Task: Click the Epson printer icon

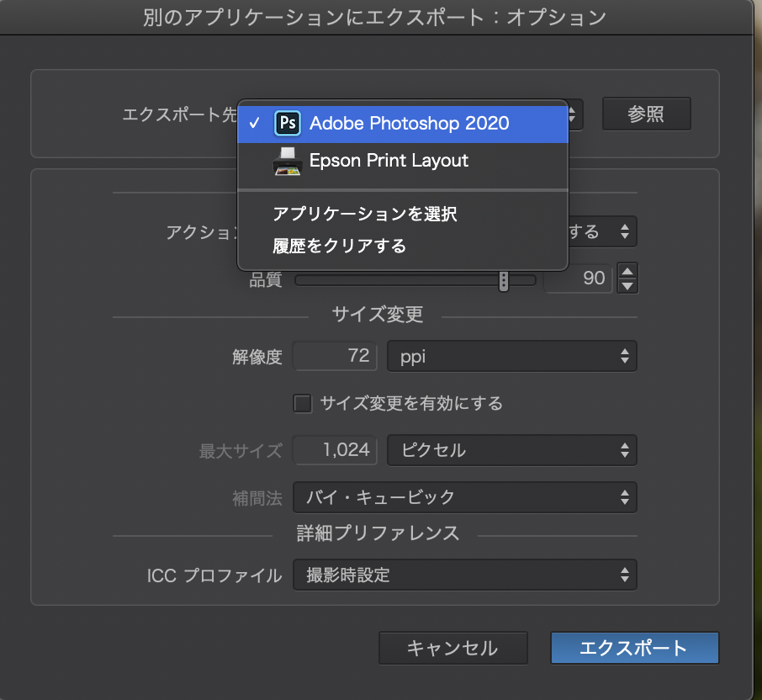Action: 287,160
